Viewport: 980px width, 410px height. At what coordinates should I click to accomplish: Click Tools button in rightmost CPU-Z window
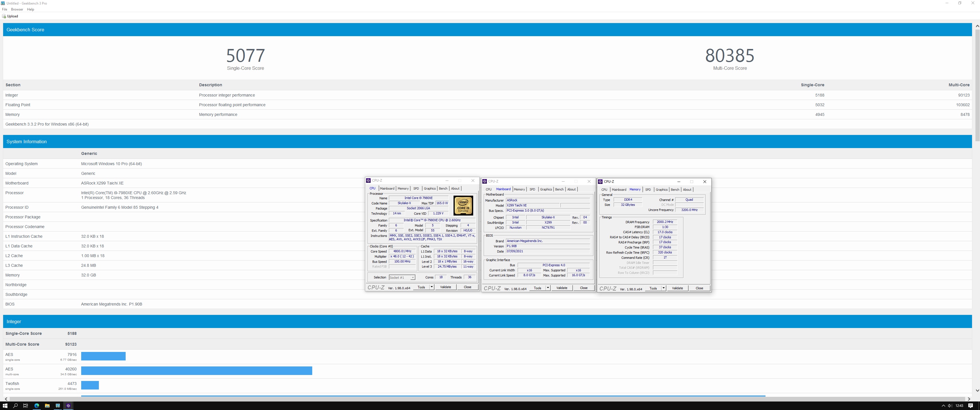653,288
